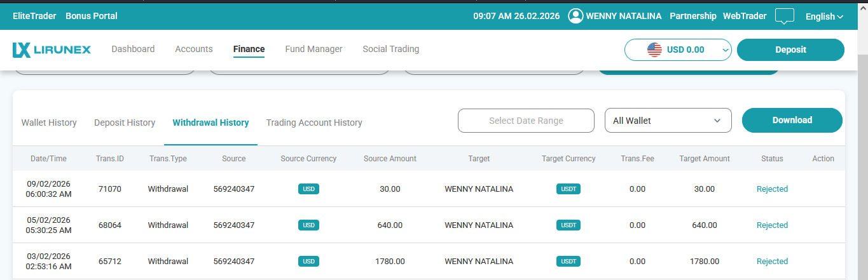Click the Date/Time column header
This screenshot has width=868, height=280.
(48, 159)
